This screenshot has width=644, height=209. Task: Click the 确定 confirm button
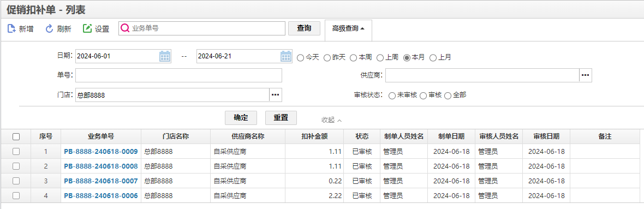coord(241,117)
